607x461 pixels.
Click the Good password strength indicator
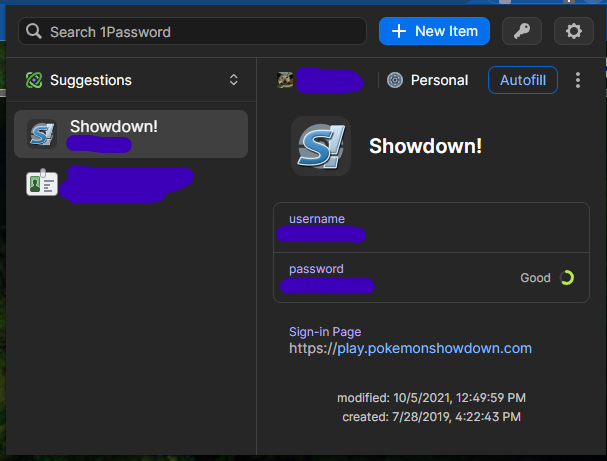tap(548, 278)
